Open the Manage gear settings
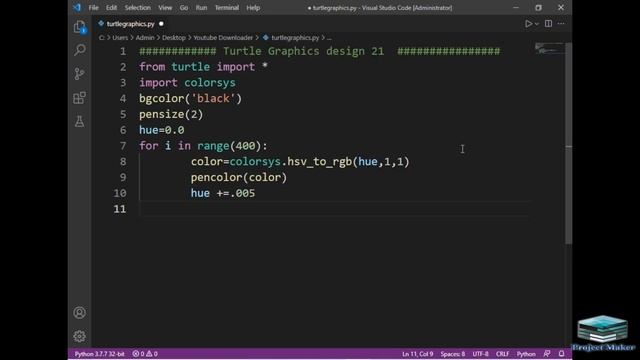Image resolution: width=640 pixels, height=360 pixels. point(80,336)
